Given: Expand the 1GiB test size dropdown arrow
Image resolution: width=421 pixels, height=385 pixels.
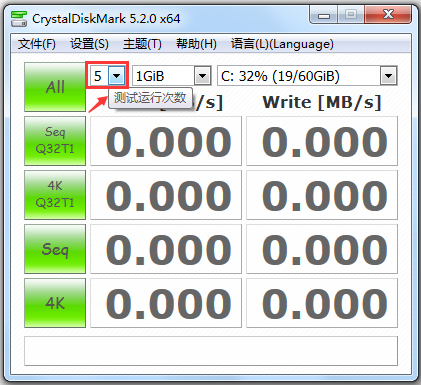Looking at the screenshot, I should (203, 76).
